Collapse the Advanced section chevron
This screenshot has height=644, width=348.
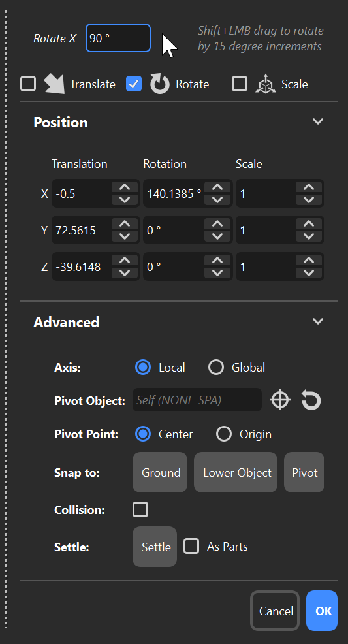click(x=317, y=321)
